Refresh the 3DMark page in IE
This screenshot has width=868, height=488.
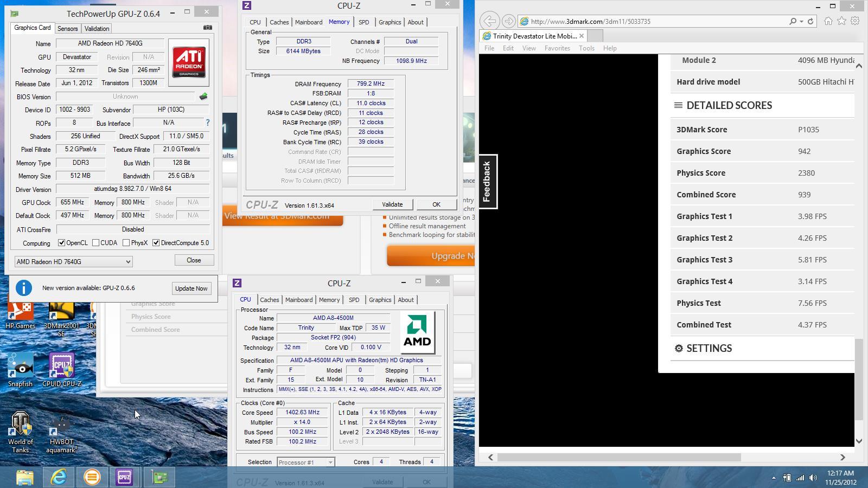pyautogui.click(x=811, y=21)
